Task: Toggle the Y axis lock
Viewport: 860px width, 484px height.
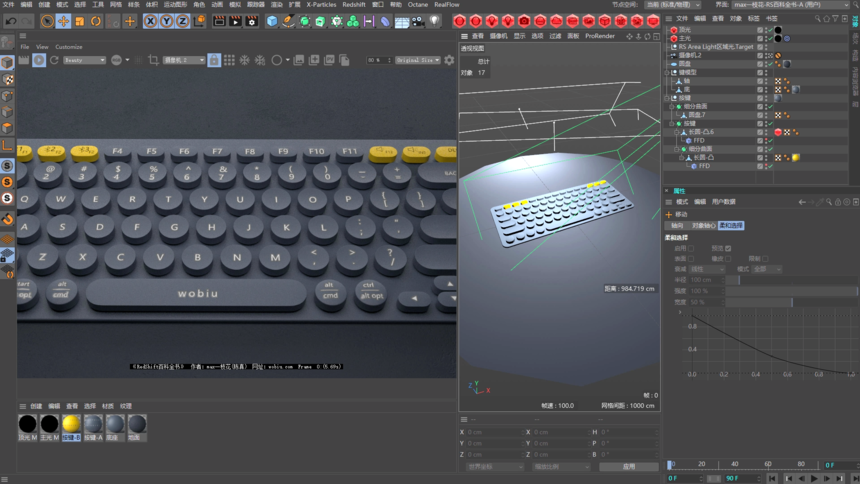Action: pyautogui.click(x=166, y=21)
